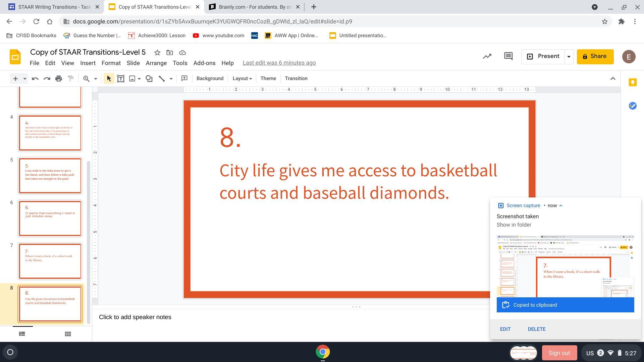This screenshot has height=362, width=644.
Task: Open new slide layout dropdown arrow
Action: coord(24,78)
